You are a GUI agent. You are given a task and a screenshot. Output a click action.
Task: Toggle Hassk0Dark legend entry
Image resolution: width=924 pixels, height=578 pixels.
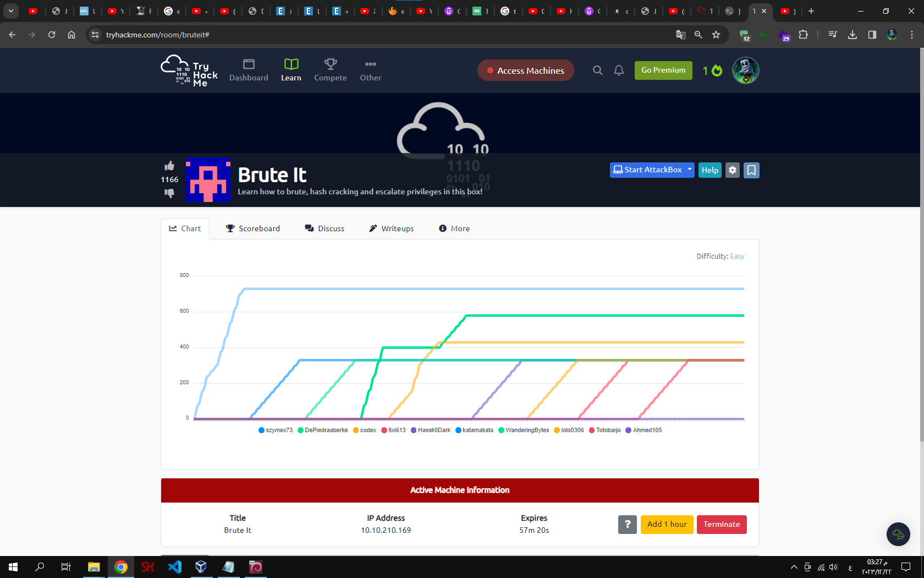click(x=431, y=430)
